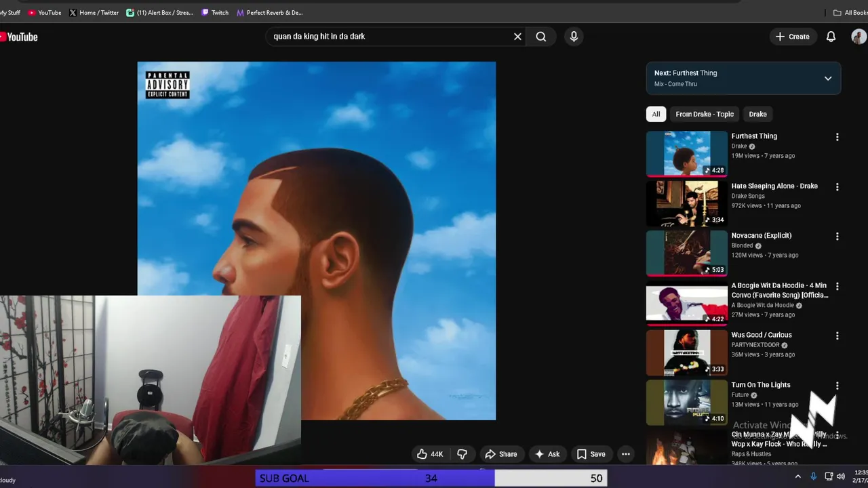
Task: Open the notifications bell
Action: pos(831,37)
